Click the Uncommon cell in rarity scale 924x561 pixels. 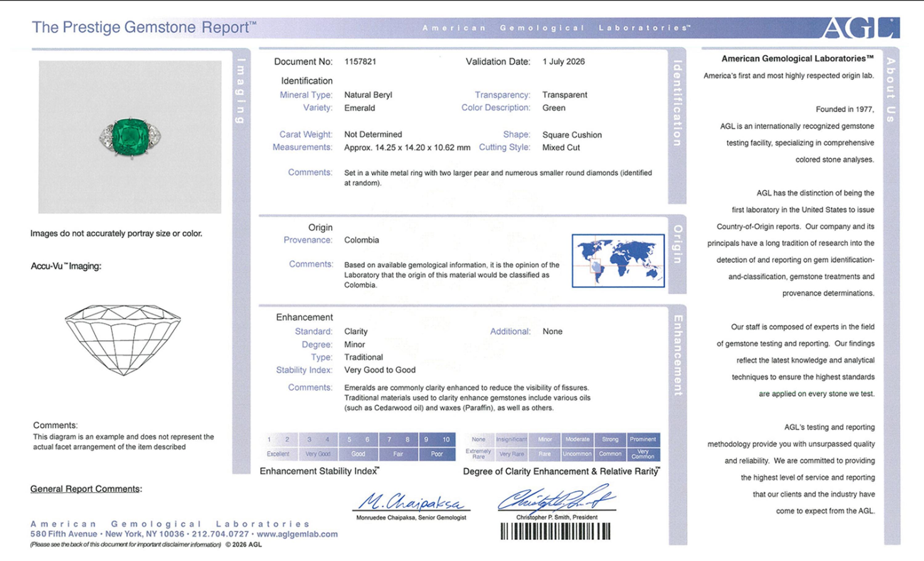(x=577, y=454)
